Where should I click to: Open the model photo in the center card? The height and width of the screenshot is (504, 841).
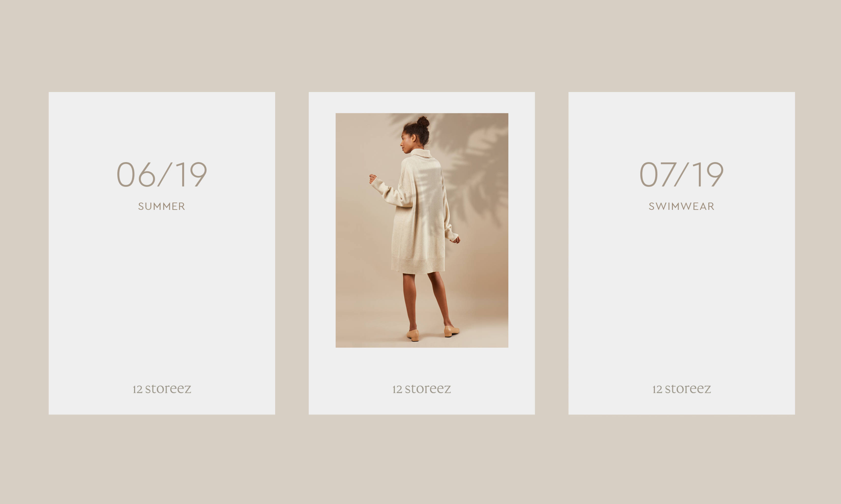pyautogui.click(x=422, y=230)
